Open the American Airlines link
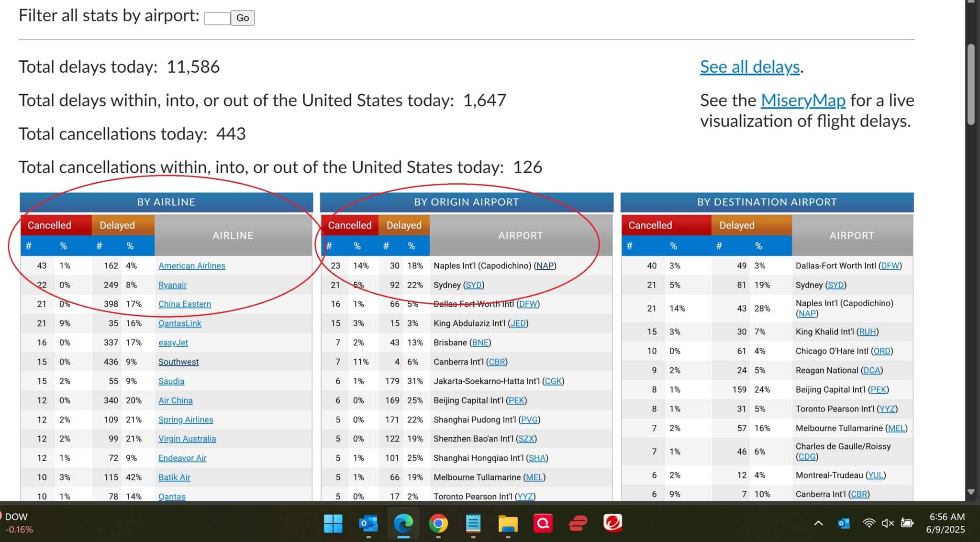Viewport: 980px width, 542px height. coord(191,266)
